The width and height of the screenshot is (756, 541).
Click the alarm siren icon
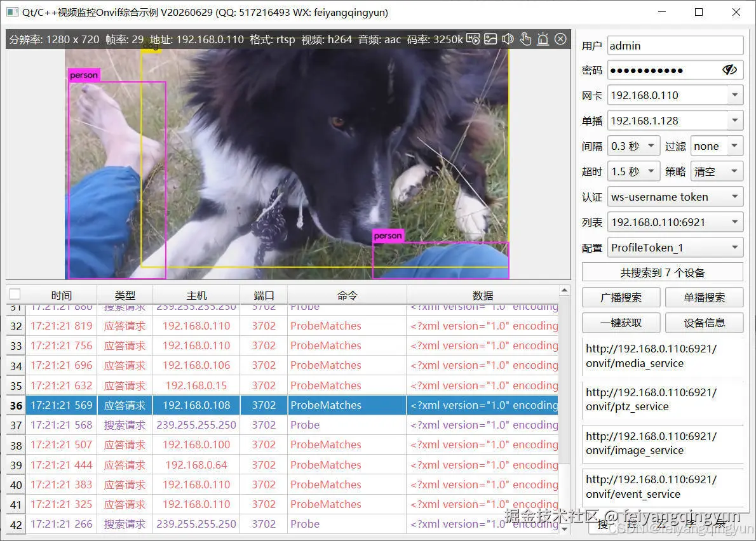pos(543,39)
